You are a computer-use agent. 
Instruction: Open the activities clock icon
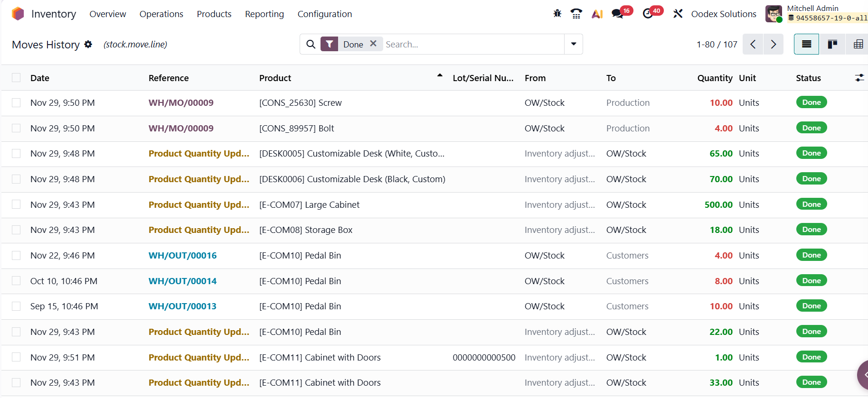point(648,14)
